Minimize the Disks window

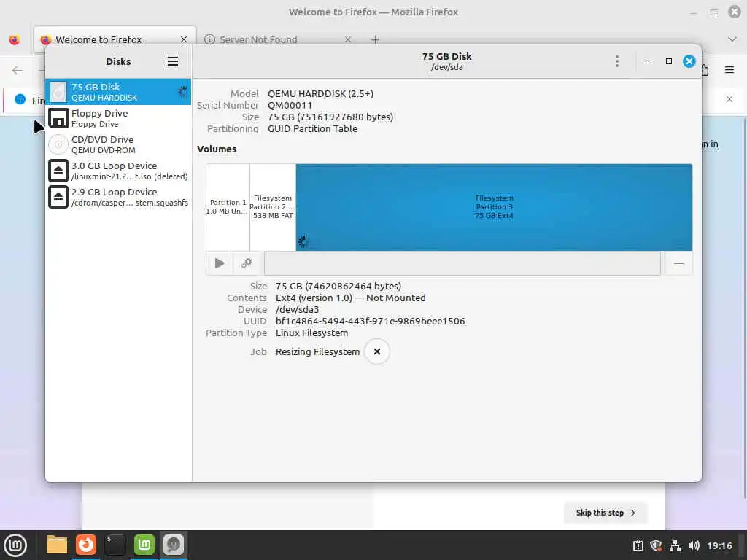pos(649,61)
